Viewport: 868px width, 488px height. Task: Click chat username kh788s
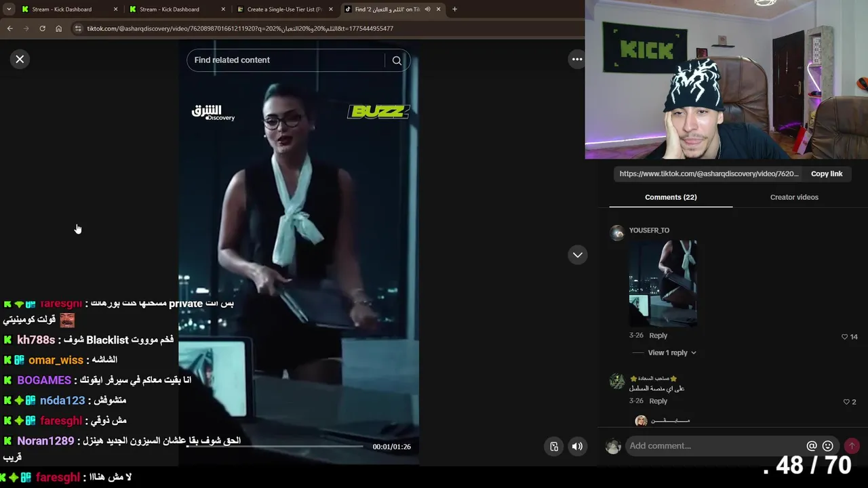(36, 340)
